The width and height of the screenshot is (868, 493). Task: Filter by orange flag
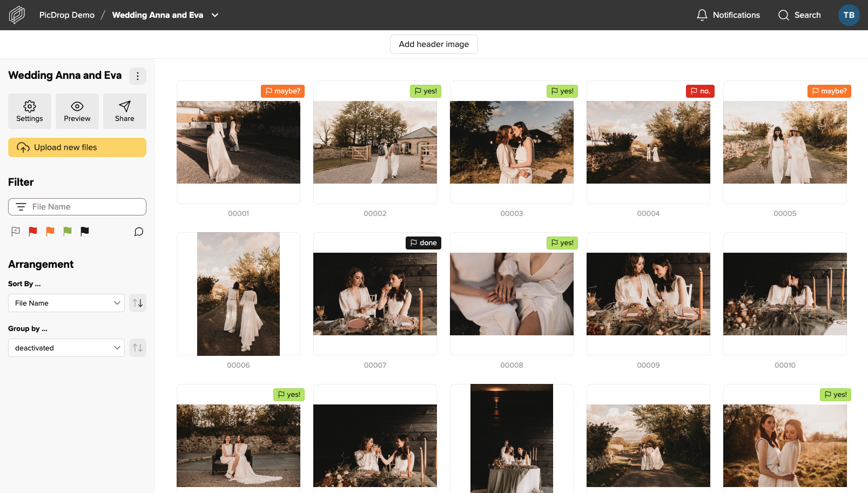(x=50, y=232)
